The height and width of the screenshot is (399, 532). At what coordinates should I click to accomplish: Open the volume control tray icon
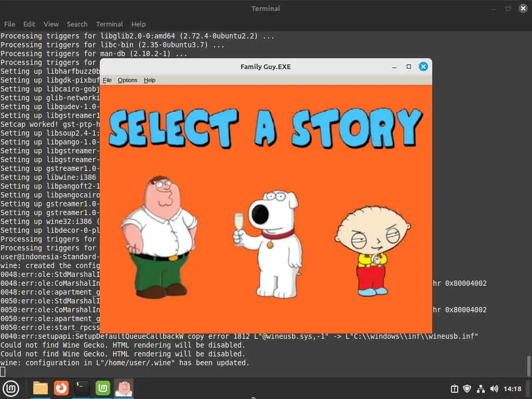point(494,389)
